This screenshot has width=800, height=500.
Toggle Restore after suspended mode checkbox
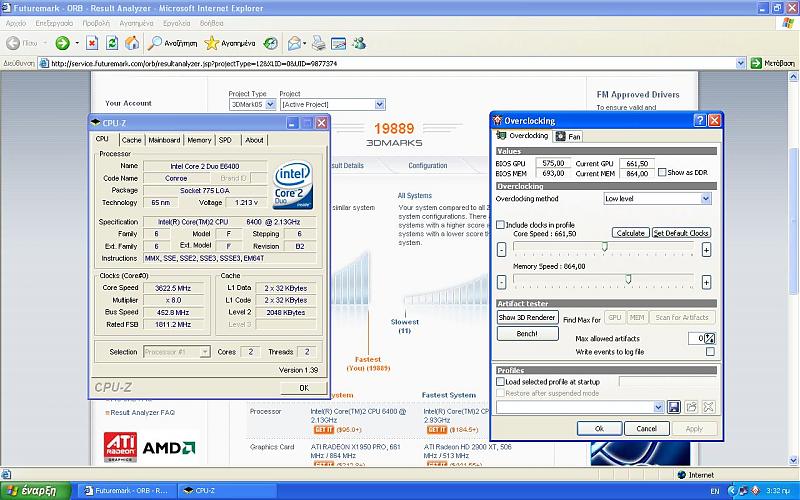pyautogui.click(x=501, y=393)
